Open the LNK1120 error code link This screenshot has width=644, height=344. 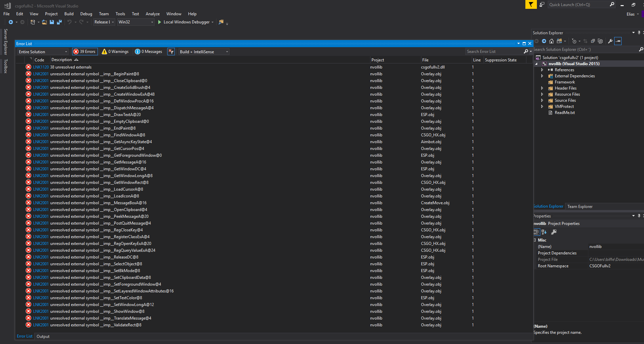[x=41, y=67]
